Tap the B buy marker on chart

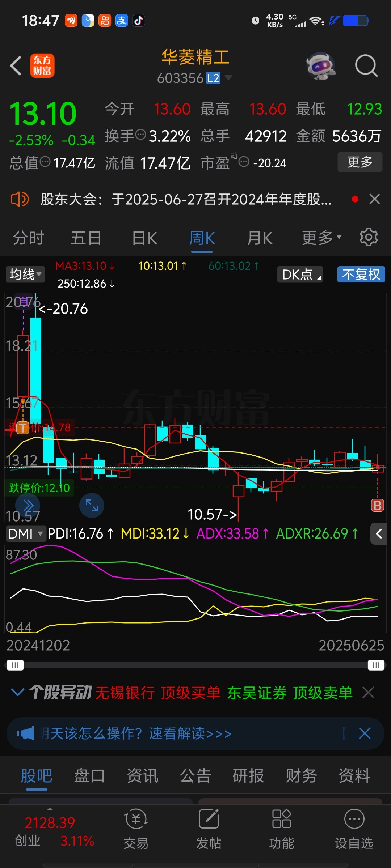tap(377, 505)
